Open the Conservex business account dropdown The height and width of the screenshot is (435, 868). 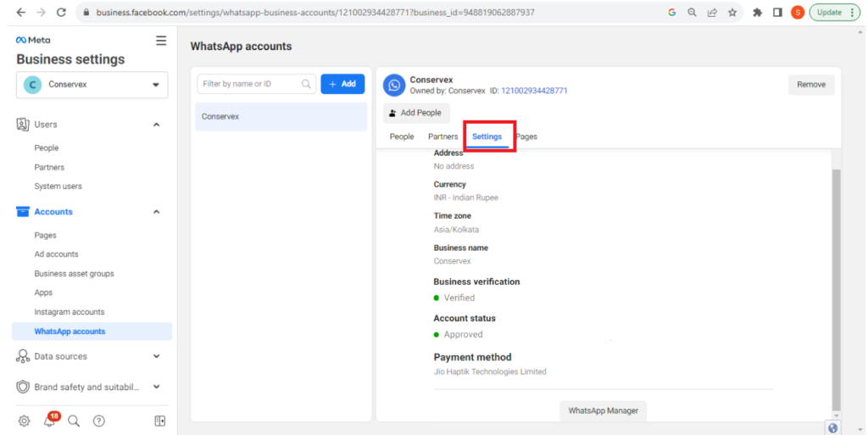point(92,85)
